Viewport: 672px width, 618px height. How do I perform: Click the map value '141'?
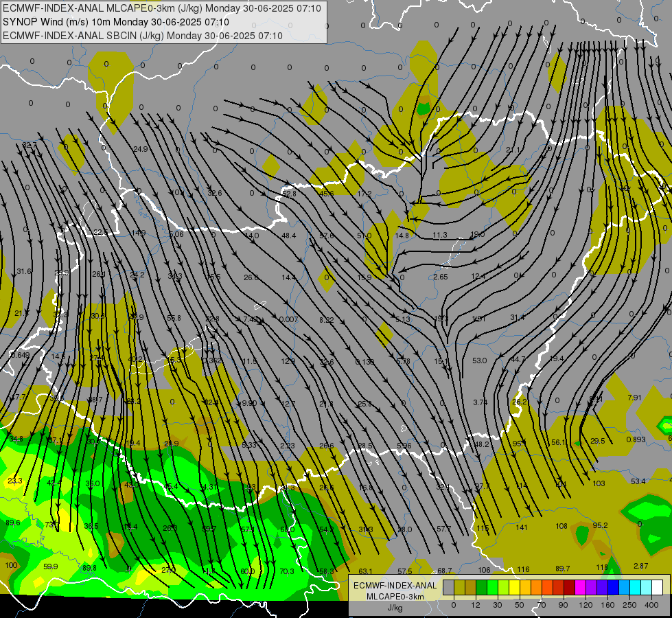(x=522, y=527)
